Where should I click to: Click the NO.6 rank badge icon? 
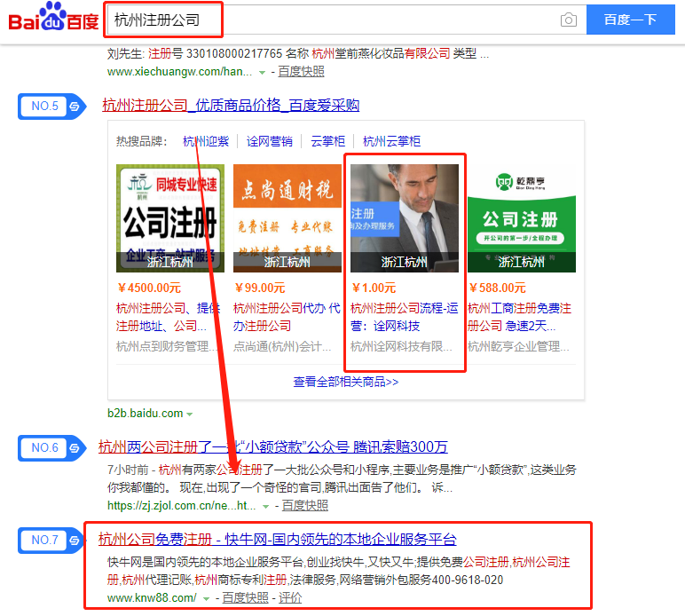[51, 448]
